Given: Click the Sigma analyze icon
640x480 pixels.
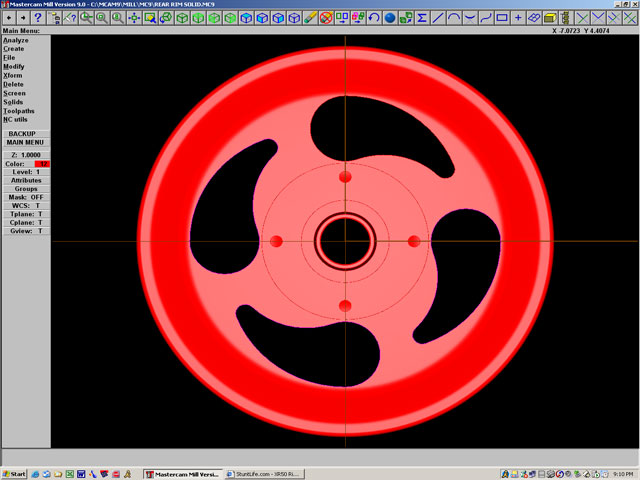Looking at the screenshot, I should pyautogui.click(x=422, y=18).
